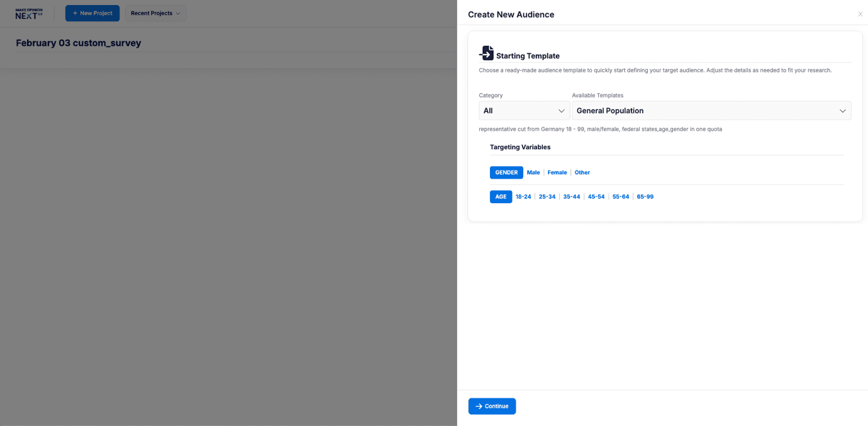Toggle the AGE variable chip
The width and height of the screenshot is (868, 426).
501,196
